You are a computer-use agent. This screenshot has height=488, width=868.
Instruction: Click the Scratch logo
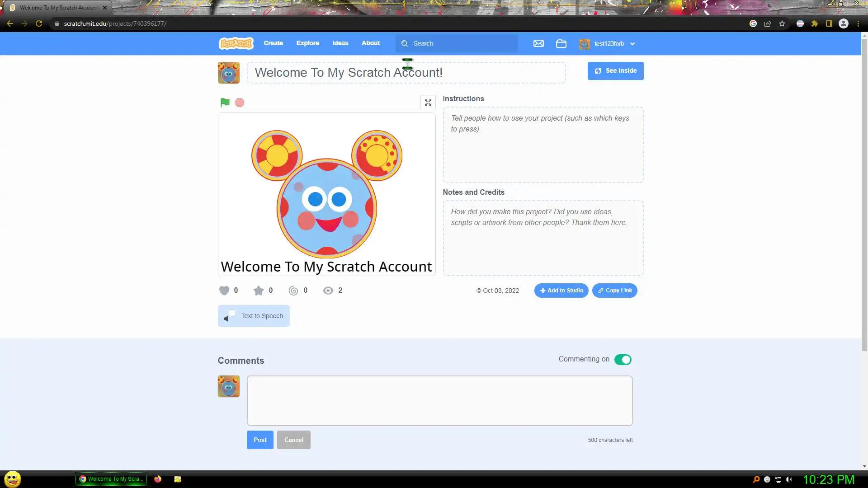[236, 43]
